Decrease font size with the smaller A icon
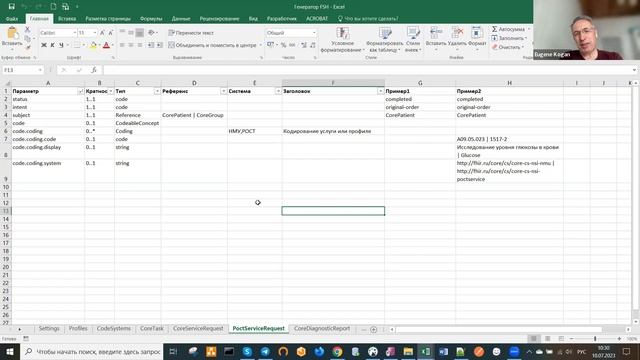 pyautogui.click(x=111, y=33)
